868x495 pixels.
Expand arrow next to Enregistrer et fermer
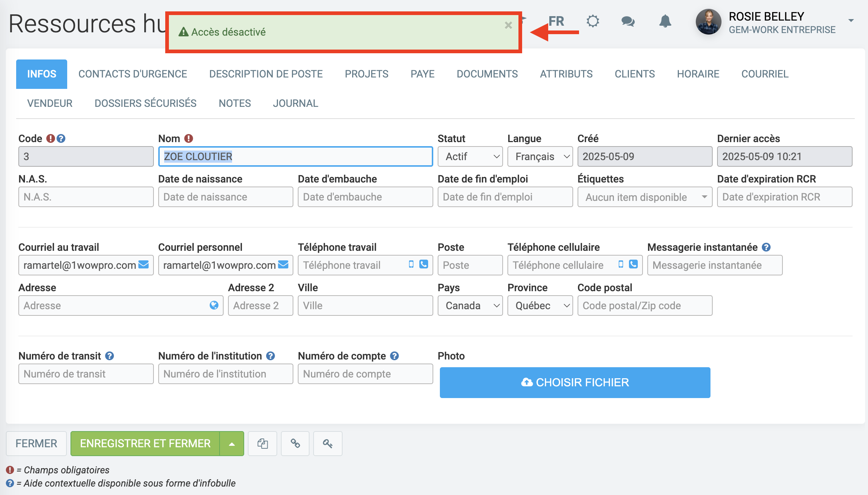pyautogui.click(x=232, y=444)
